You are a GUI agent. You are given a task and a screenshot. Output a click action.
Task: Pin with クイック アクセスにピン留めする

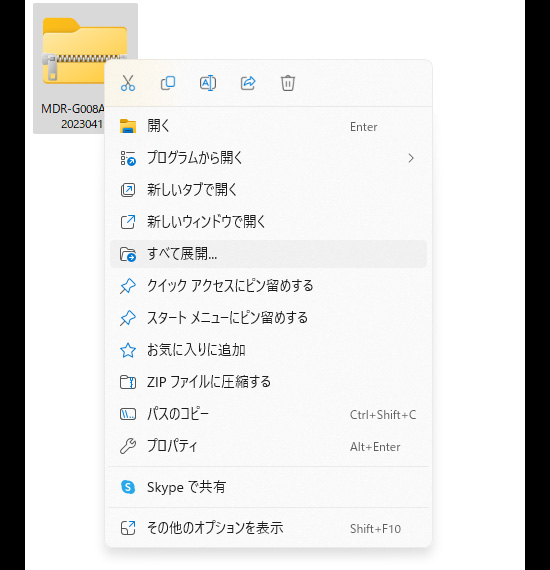pyautogui.click(x=268, y=286)
